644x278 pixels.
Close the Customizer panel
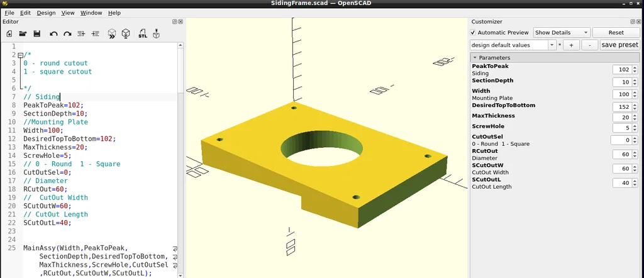(x=638, y=22)
